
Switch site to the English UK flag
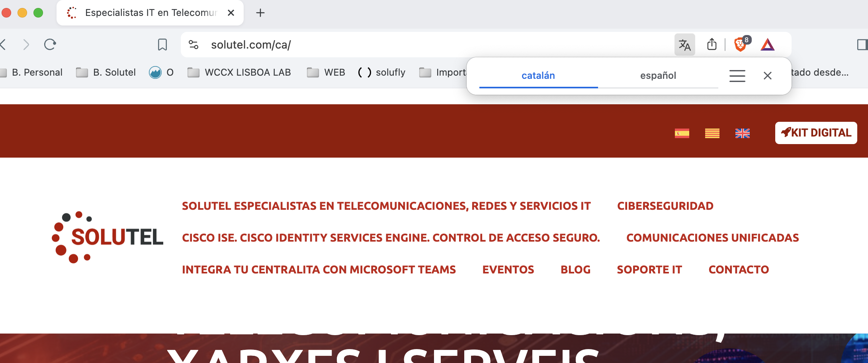click(x=743, y=133)
